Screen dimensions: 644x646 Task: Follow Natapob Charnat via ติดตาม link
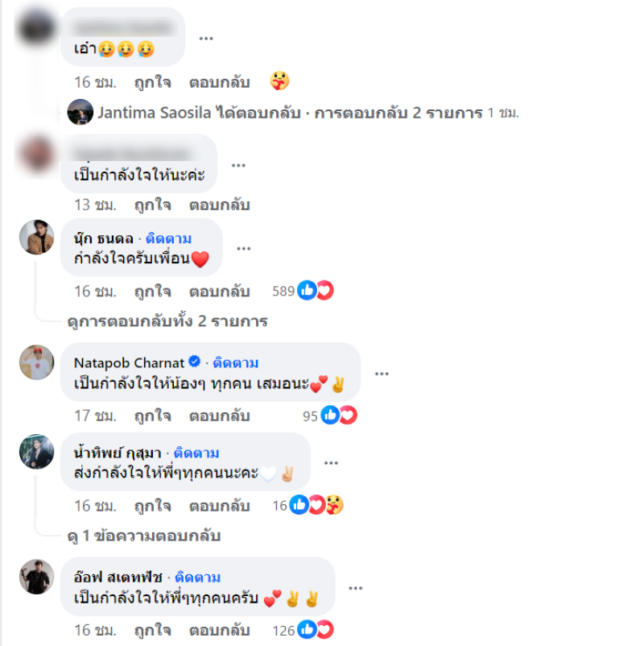[236, 363]
